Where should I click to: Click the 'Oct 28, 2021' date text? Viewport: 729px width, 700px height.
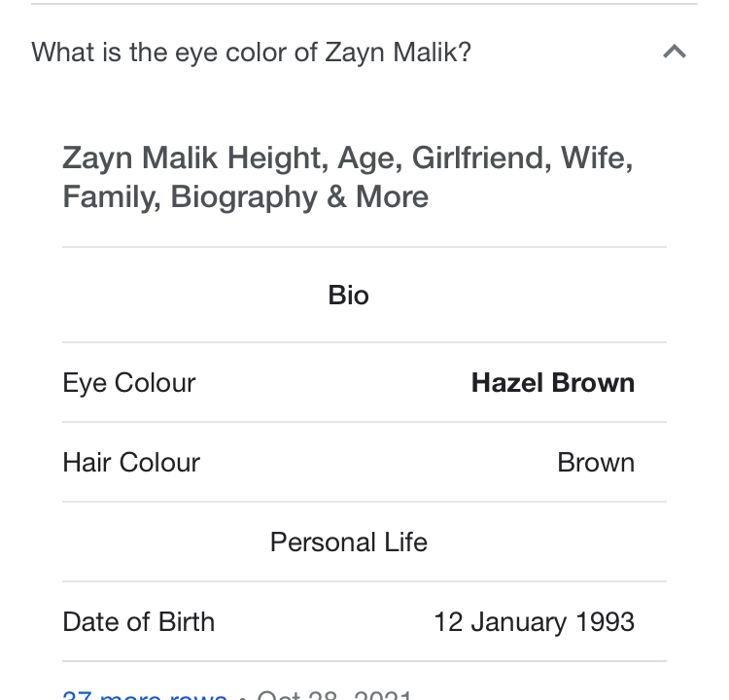point(334,695)
